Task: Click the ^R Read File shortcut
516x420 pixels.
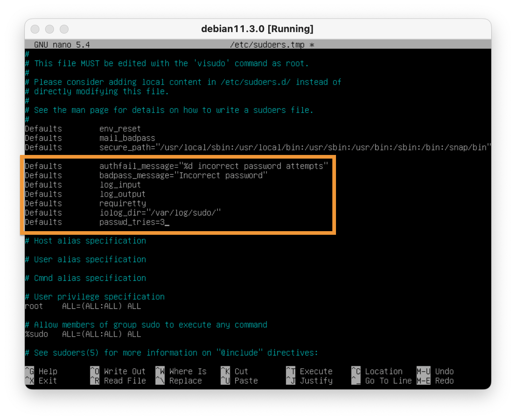Action: click(x=118, y=381)
